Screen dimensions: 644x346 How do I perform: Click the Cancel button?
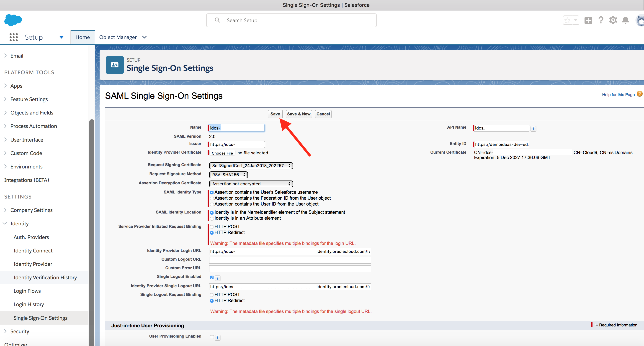[x=323, y=114]
